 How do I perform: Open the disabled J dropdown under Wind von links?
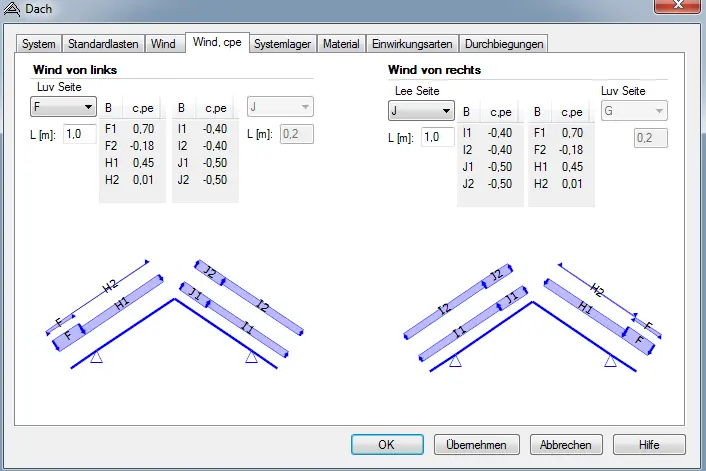(280, 107)
